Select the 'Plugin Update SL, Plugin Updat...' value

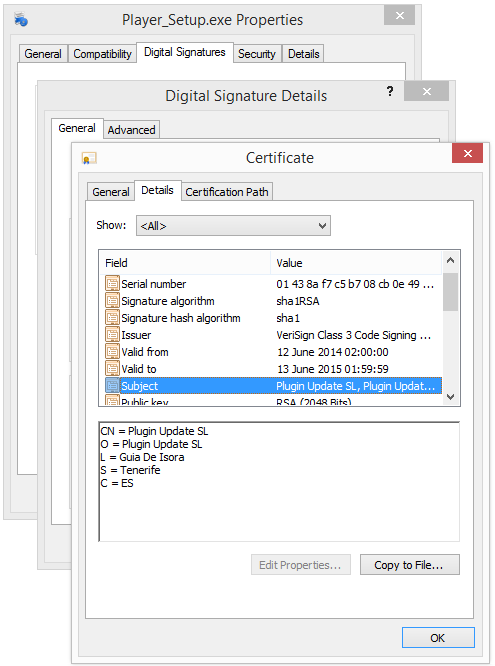click(355, 386)
